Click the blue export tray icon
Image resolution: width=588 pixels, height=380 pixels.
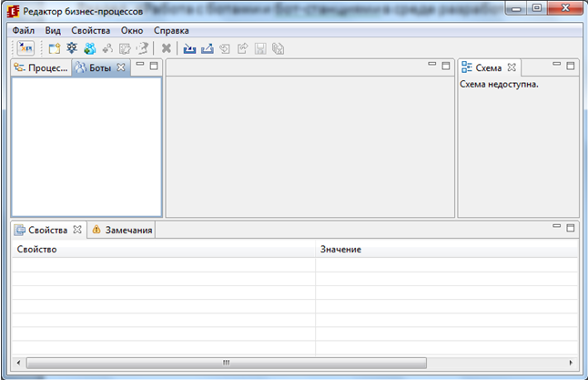pos(207,48)
